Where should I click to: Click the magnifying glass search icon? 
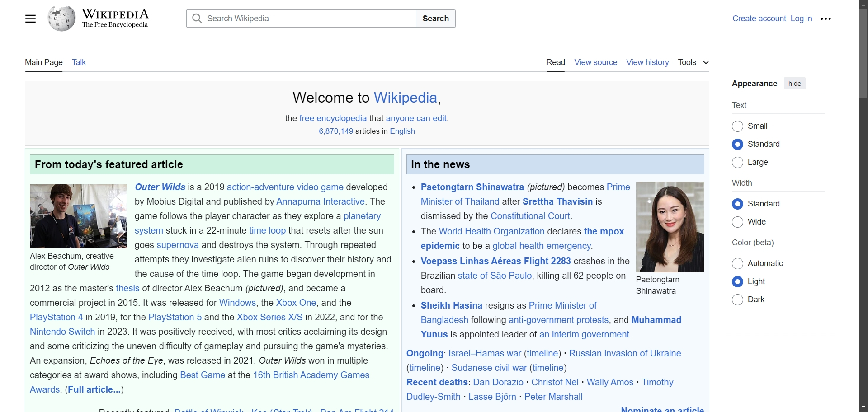197,19
